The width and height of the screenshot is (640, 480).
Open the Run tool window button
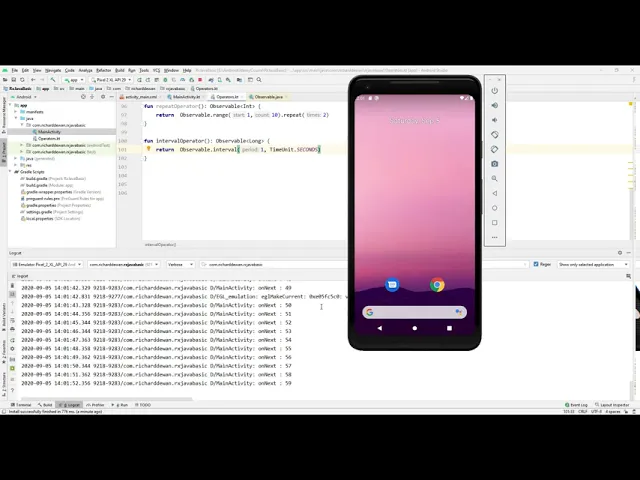[x=120, y=405]
